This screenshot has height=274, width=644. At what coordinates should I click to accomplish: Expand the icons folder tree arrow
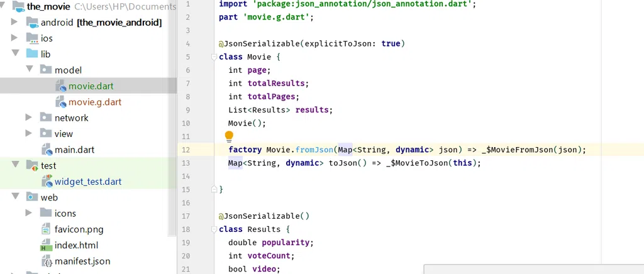(28, 213)
